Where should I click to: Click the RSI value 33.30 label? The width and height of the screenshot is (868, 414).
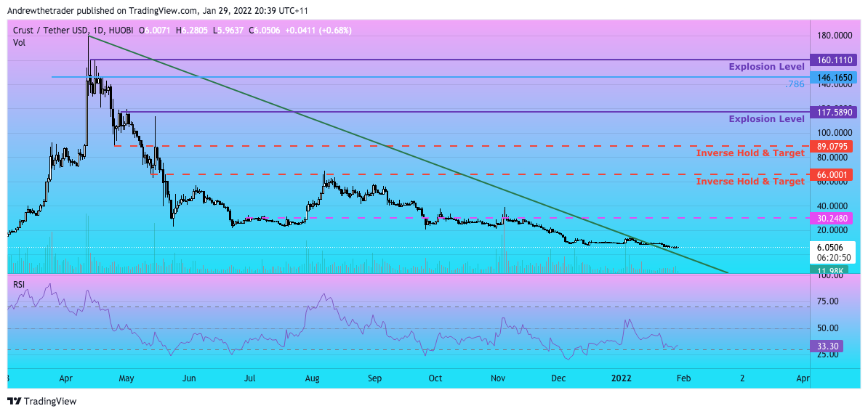(826, 346)
